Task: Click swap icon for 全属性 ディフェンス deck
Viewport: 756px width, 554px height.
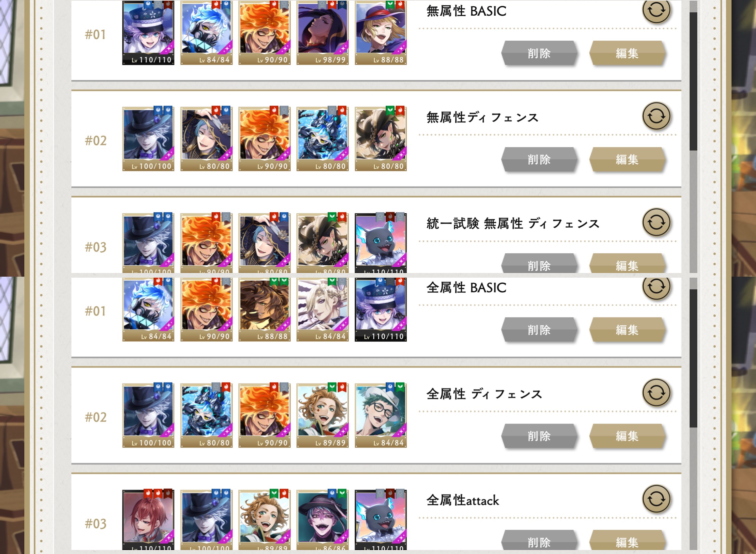Action: 656,393
